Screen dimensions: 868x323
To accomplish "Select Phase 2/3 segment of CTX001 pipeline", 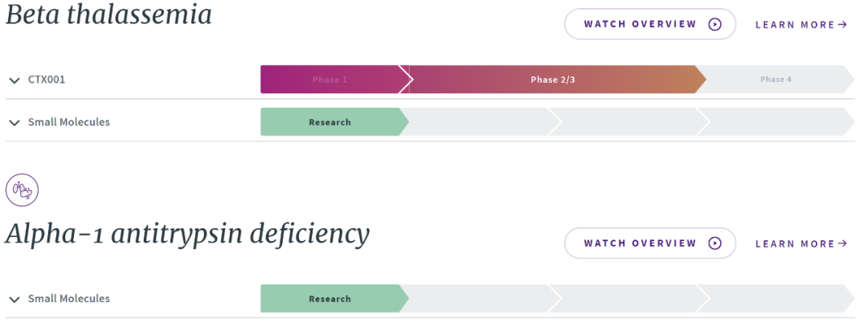I will pos(553,80).
